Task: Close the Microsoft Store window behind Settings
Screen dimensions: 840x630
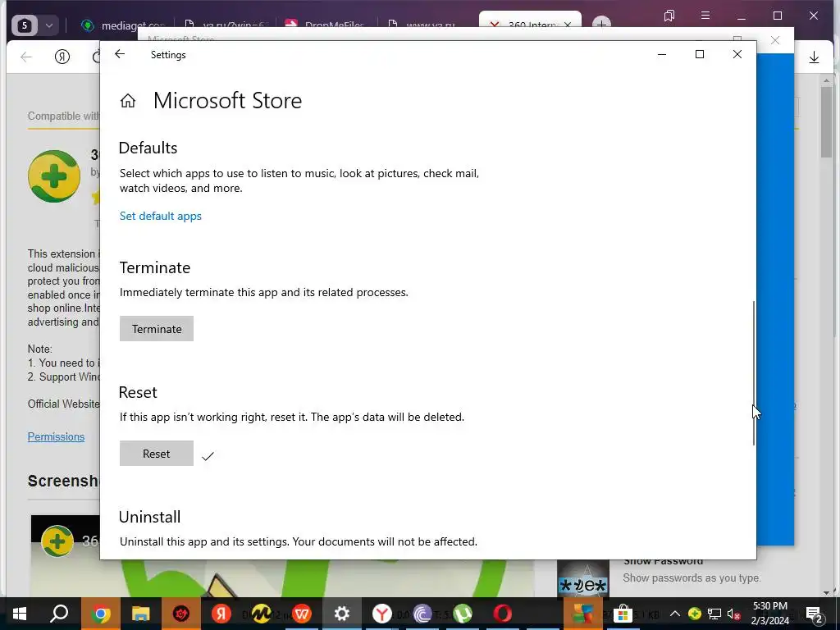Action: click(x=774, y=40)
